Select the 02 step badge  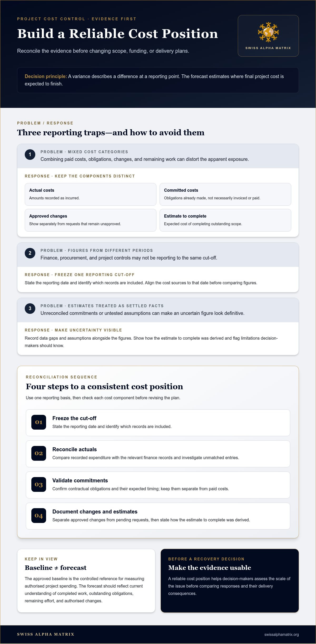tap(39, 453)
